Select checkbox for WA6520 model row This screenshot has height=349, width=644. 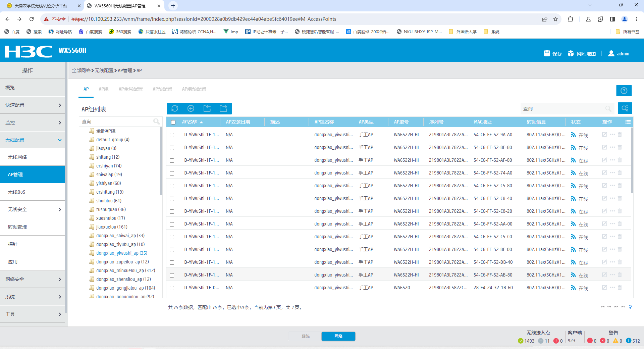(172, 288)
